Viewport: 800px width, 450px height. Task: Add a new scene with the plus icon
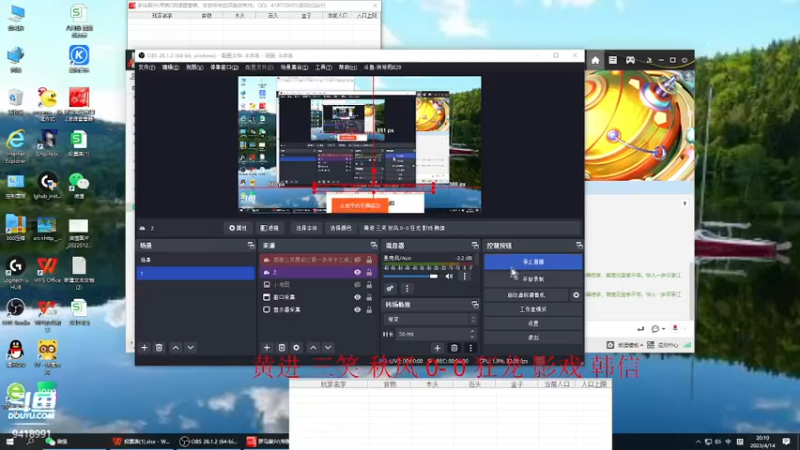point(144,348)
